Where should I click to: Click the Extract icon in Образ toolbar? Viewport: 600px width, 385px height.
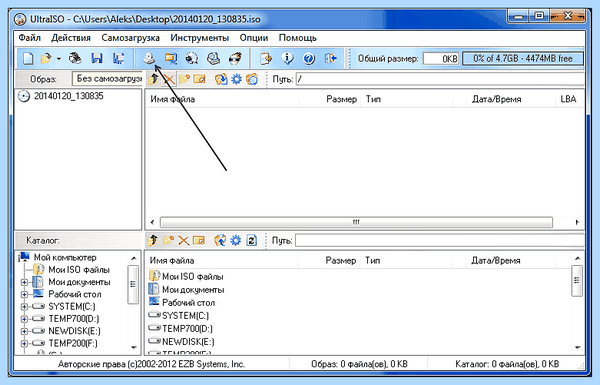click(221, 79)
